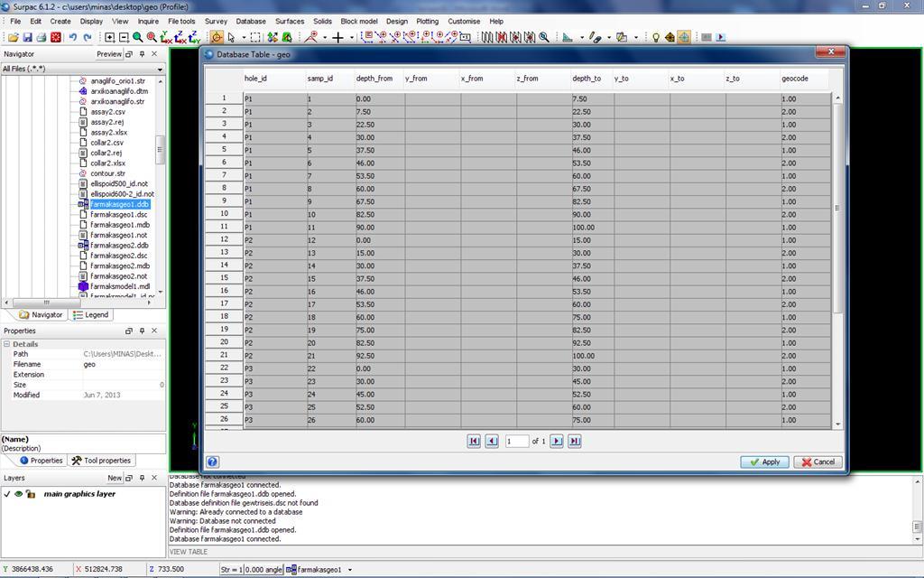The height and width of the screenshot is (578, 924).
Task: Select the red magnifier zoom icon
Action: (x=152, y=37)
